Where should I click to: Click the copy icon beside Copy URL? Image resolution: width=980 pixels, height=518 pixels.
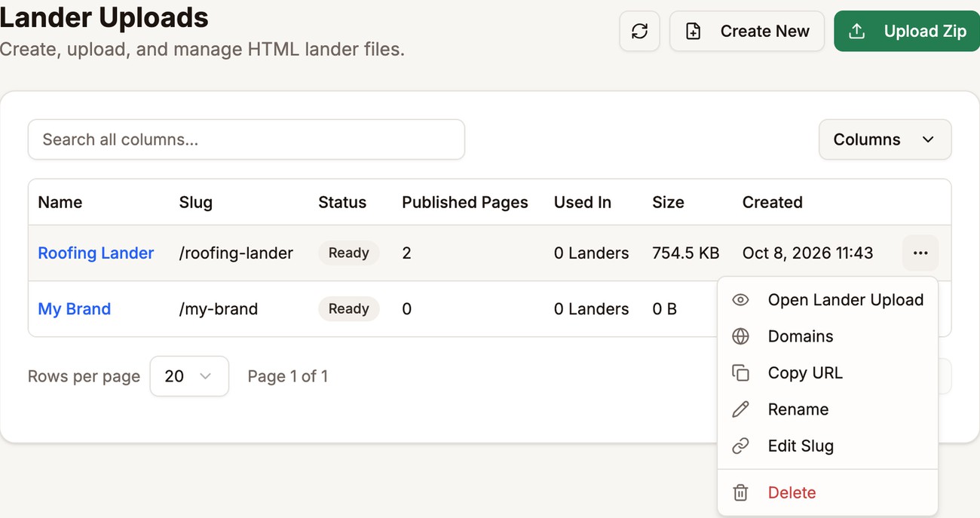tap(741, 373)
